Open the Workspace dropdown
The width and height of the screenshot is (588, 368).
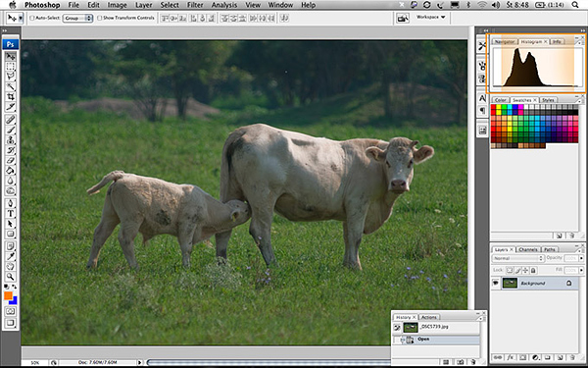coord(431,18)
